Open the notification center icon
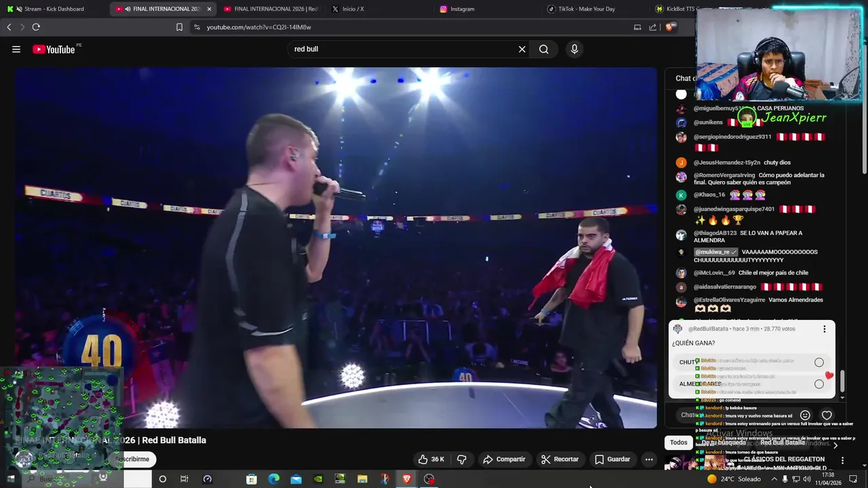868x488 pixels. (853, 479)
